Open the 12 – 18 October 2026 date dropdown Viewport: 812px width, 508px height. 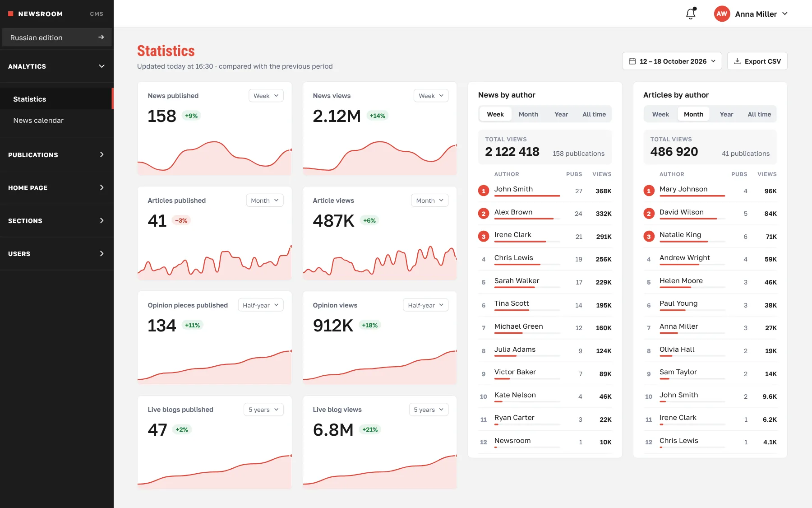(x=672, y=61)
